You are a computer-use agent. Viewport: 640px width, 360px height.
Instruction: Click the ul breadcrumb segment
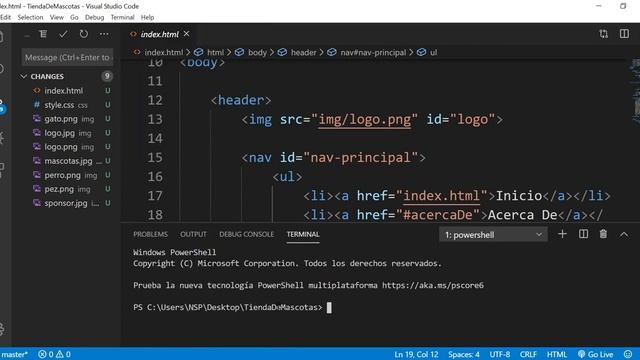pyautogui.click(x=433, y=52)
